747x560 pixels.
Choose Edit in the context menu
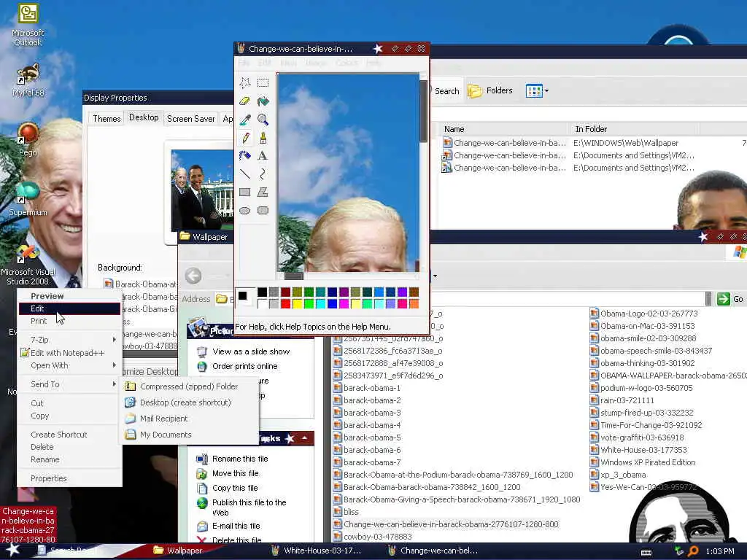click(69, 308)
